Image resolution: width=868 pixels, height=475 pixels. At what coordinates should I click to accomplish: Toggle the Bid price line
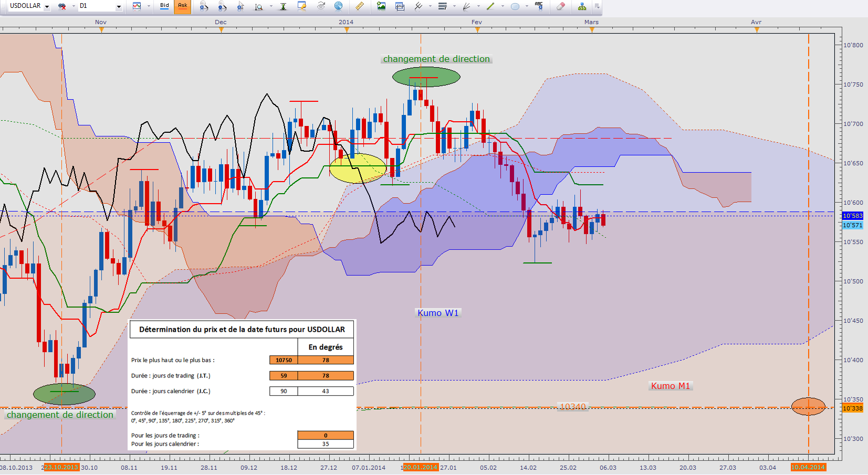[164, 6]
